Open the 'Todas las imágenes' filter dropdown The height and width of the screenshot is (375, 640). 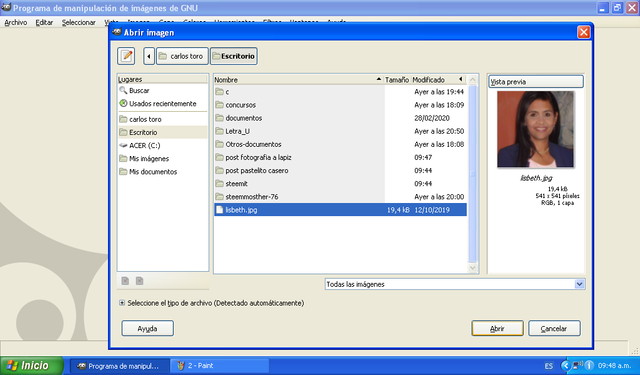(455, 284)
